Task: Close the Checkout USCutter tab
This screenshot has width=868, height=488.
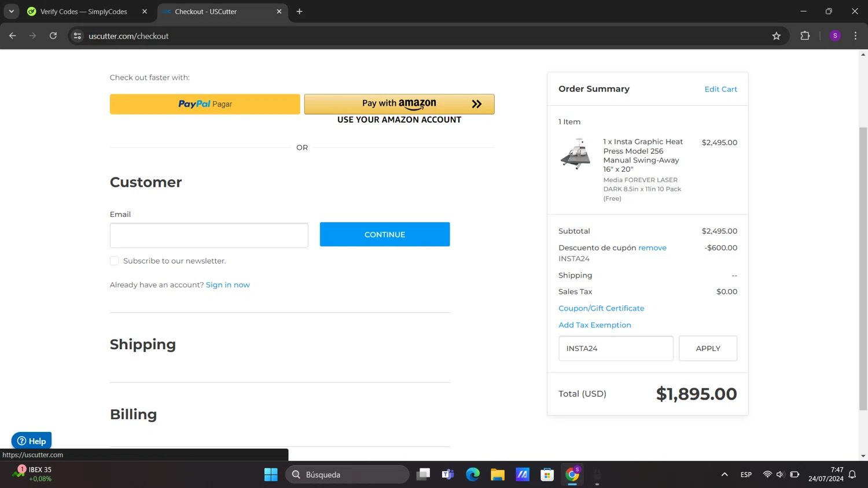Action: click(x=279, y=12)
